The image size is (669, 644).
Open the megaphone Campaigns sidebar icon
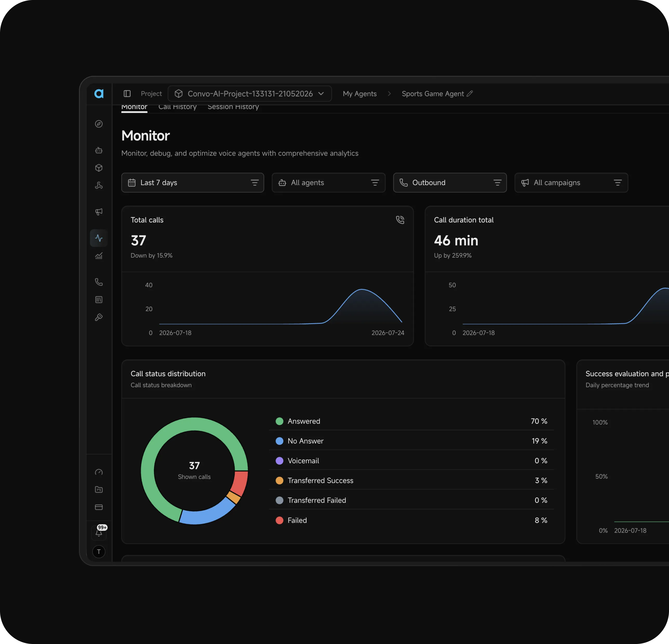click(x=99, y=212)
